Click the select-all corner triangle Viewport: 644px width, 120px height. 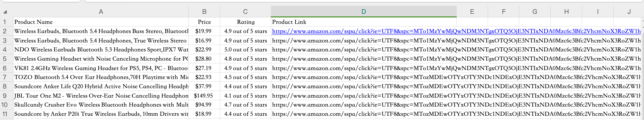[5, 12]
